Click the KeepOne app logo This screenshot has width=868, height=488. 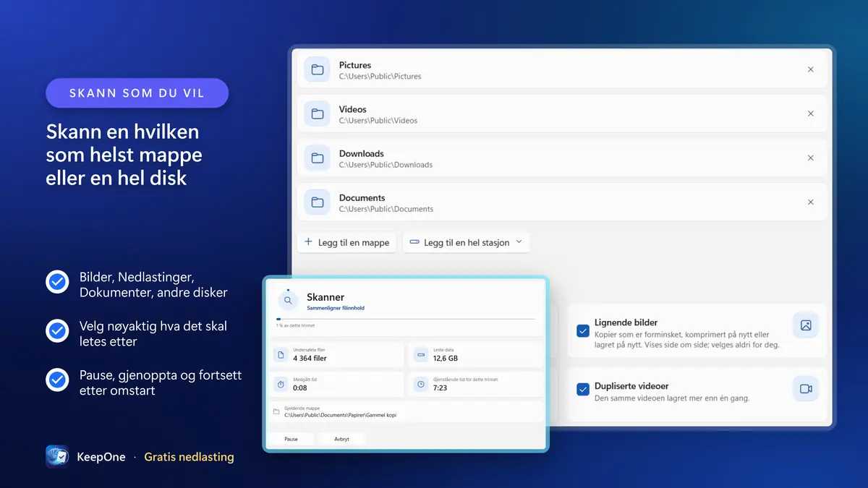tap(57, 457)
